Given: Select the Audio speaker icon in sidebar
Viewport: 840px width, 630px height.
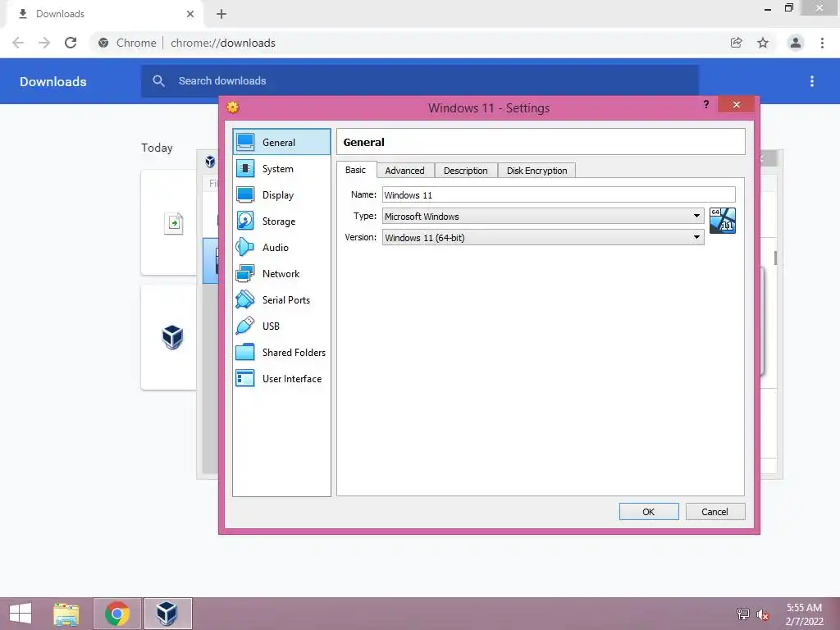Looking at the screenshot, I should pyautogui.click(x=245, y=248).
